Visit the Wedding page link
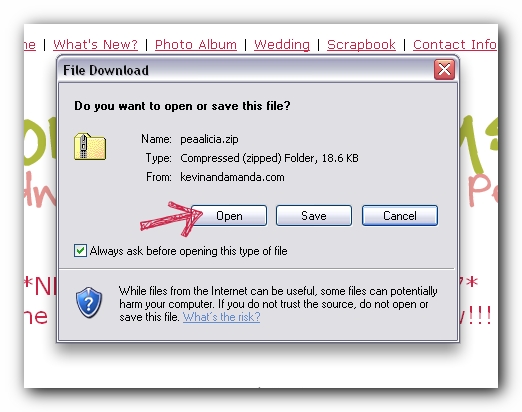 [282, 44]
